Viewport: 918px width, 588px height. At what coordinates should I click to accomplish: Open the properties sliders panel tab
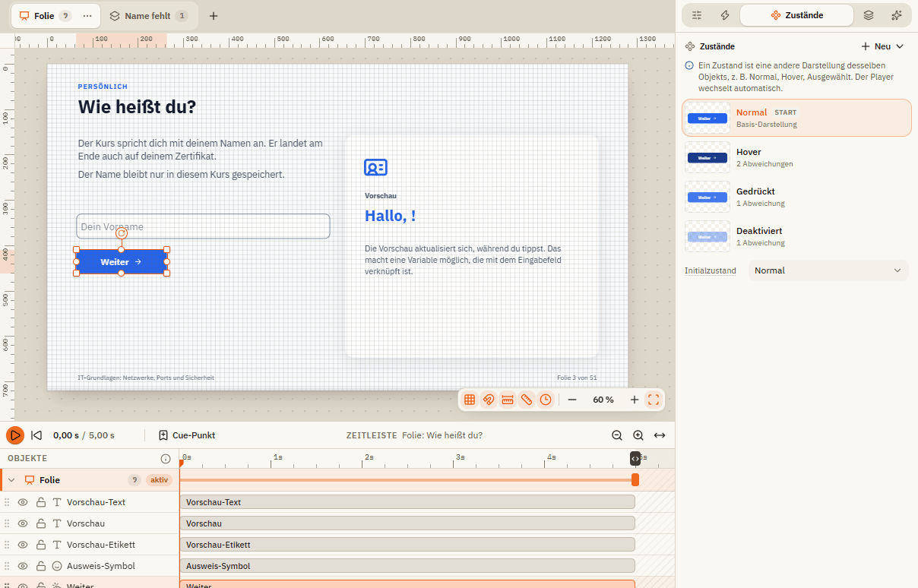[x=697, y=15]
